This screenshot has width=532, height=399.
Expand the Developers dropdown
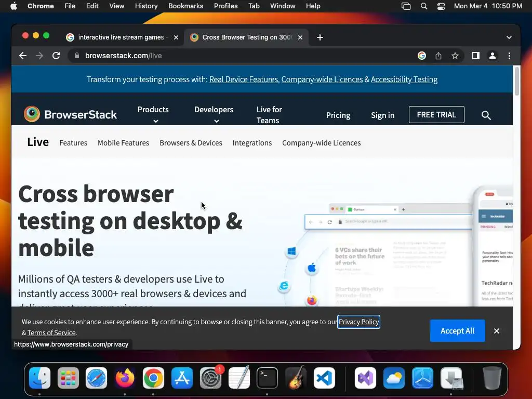(214, 115)
